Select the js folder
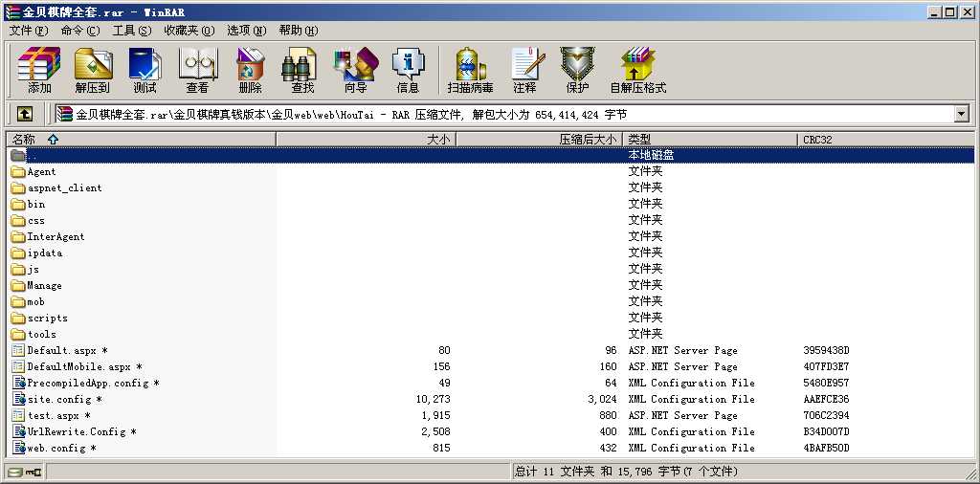Viewport: 980px width, 484px height. [x=26, y=269]
